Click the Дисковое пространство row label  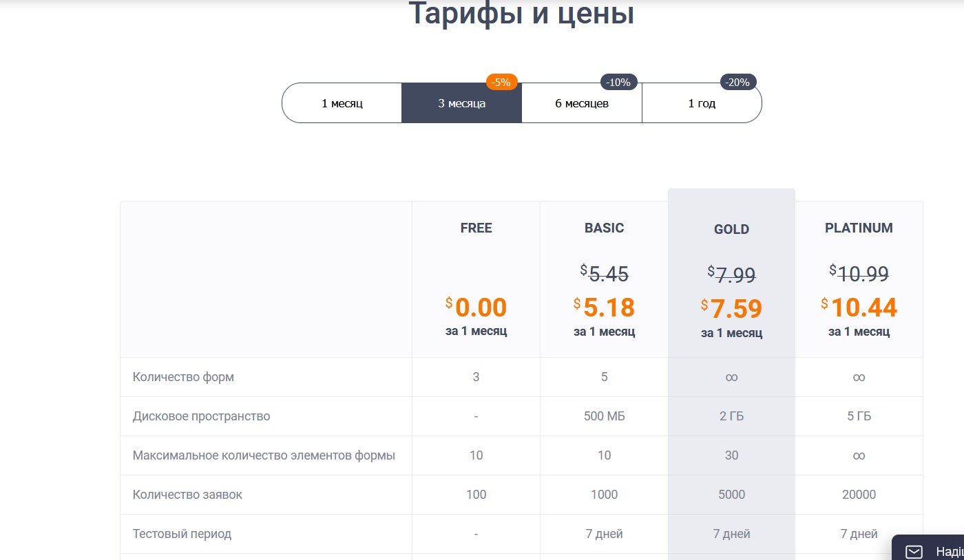(201, 416)
